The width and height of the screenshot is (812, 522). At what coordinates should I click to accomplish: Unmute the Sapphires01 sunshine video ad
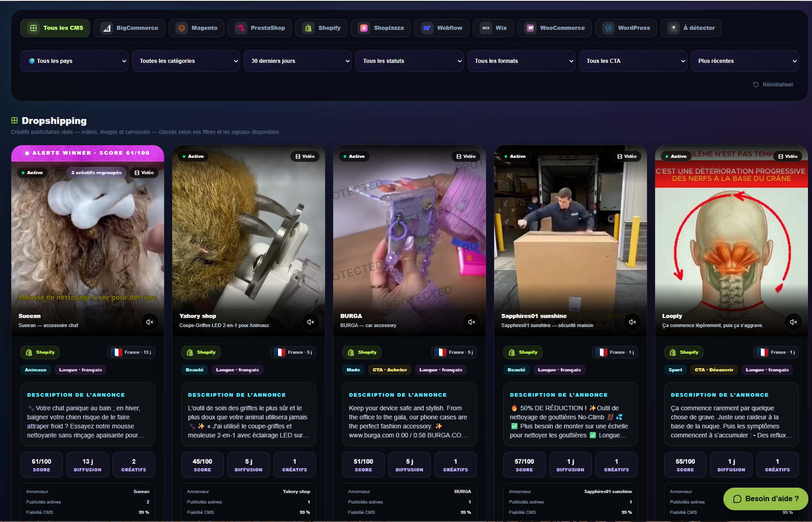(633, 322)
